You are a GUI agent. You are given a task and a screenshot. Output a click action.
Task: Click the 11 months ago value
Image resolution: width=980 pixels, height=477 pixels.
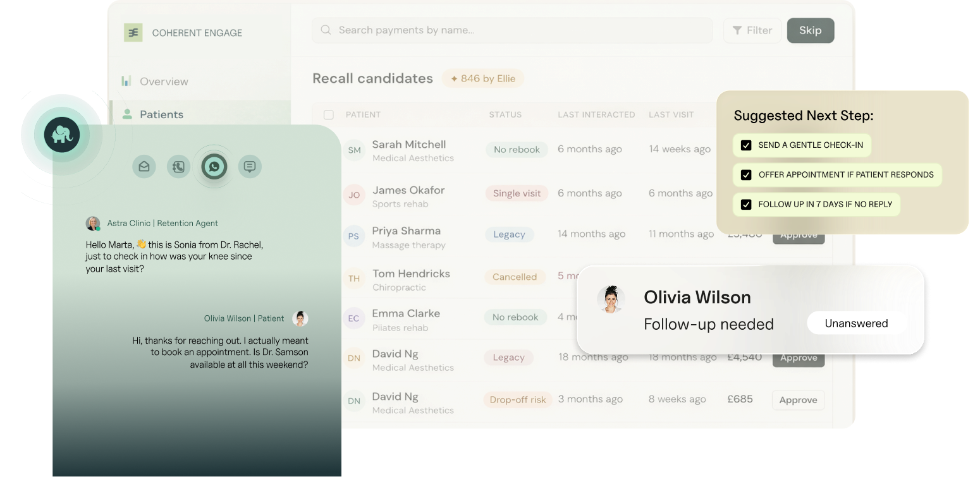(x=681, y=234)
